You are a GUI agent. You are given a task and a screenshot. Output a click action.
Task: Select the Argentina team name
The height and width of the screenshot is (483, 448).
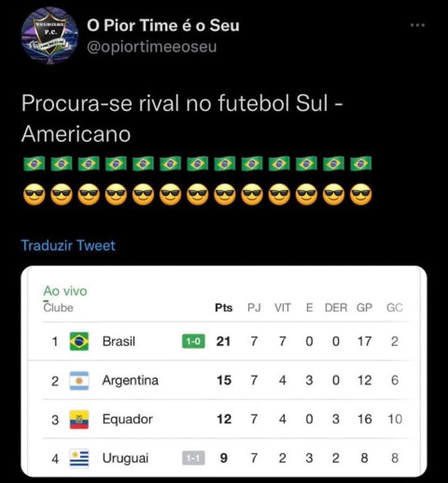pos(131,380)
